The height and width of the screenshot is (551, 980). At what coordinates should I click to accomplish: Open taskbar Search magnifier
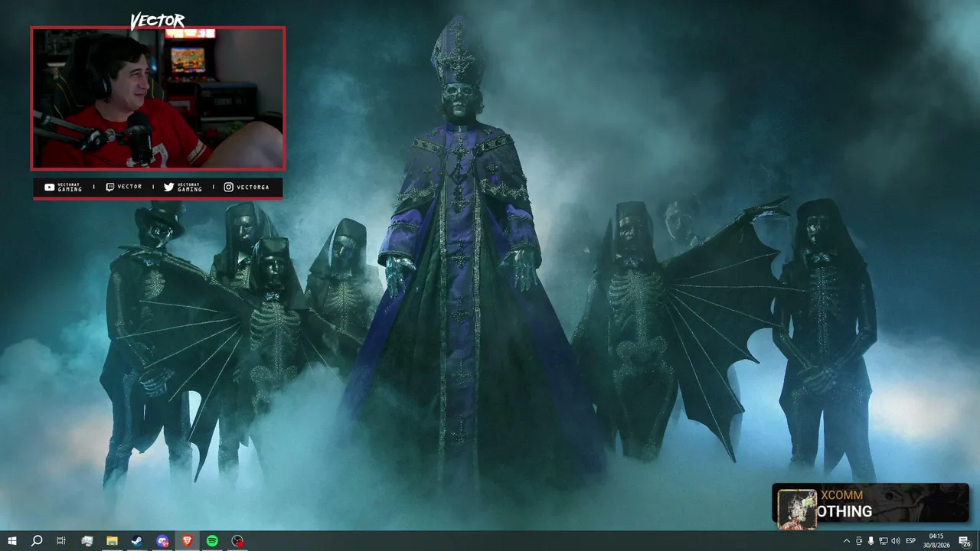tap(37, 541)
